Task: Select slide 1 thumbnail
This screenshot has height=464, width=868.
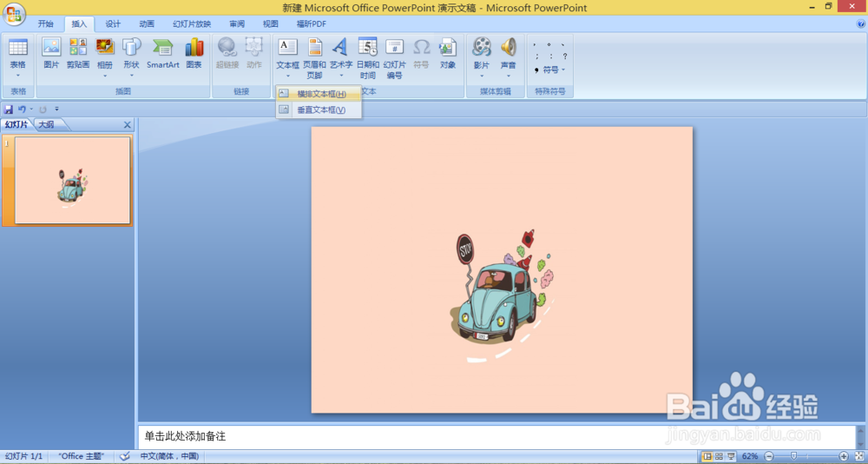Action: click(73, 180)
